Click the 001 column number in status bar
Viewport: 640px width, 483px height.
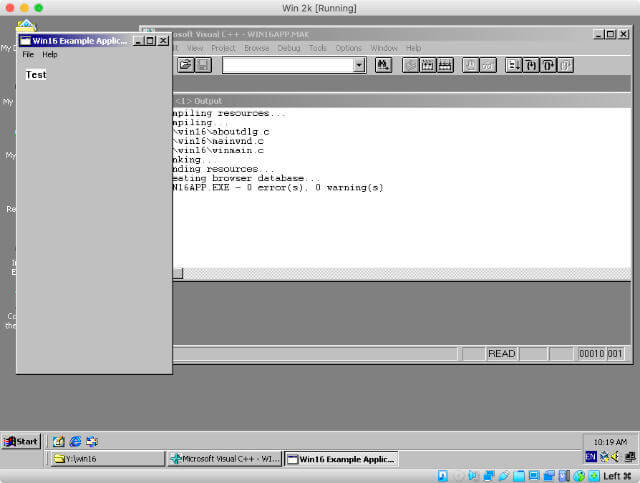coord(615,354)
